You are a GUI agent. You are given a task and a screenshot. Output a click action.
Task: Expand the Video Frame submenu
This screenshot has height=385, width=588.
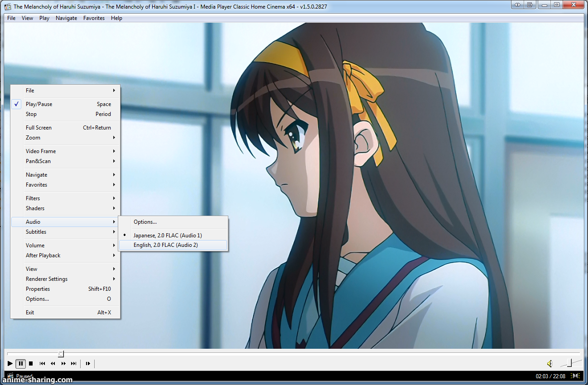[x=65, y=151]
